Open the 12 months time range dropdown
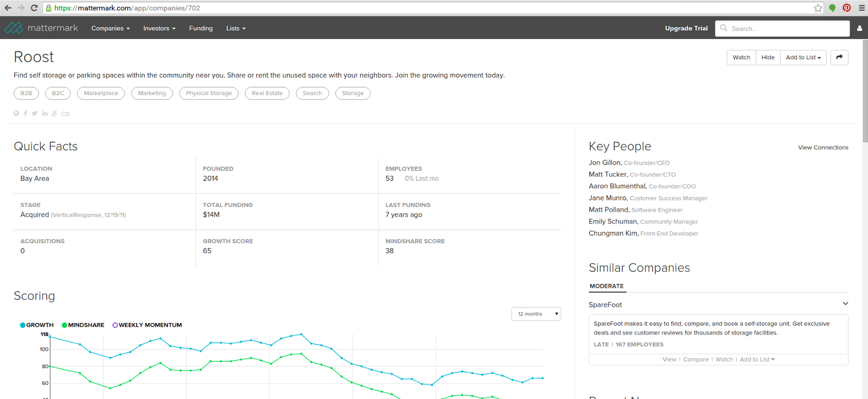 pos(536,314)
